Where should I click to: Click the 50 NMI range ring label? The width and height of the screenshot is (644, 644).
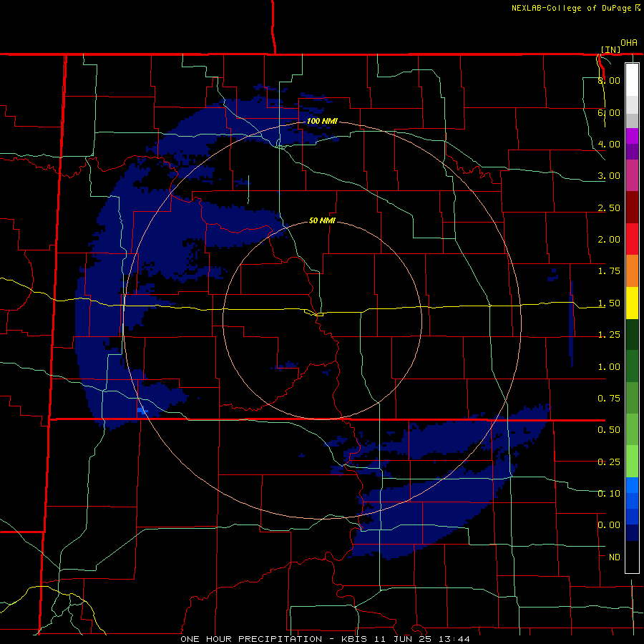(x=322, y=220)
